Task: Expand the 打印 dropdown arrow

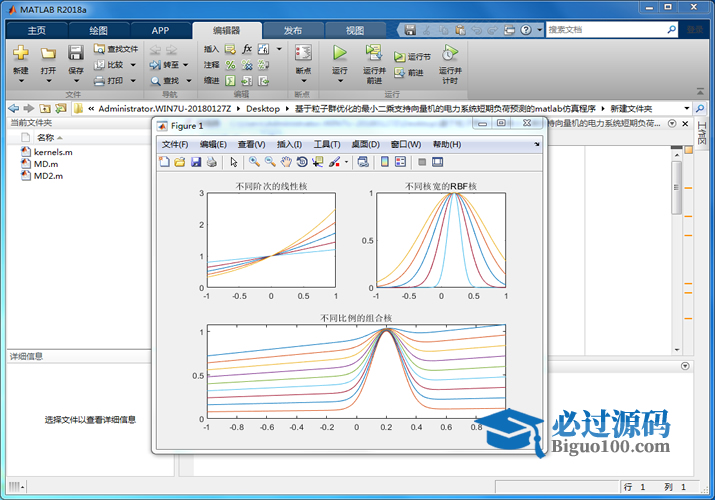Action: 133,81
